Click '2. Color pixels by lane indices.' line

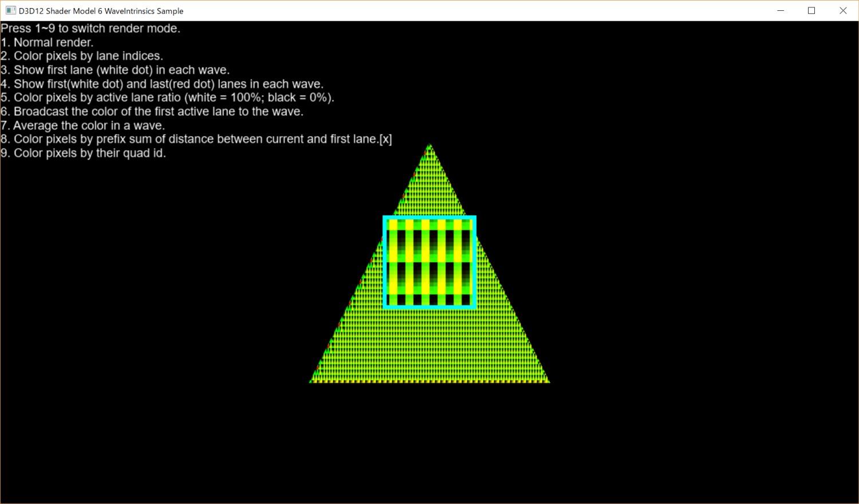tap(82, 56)
